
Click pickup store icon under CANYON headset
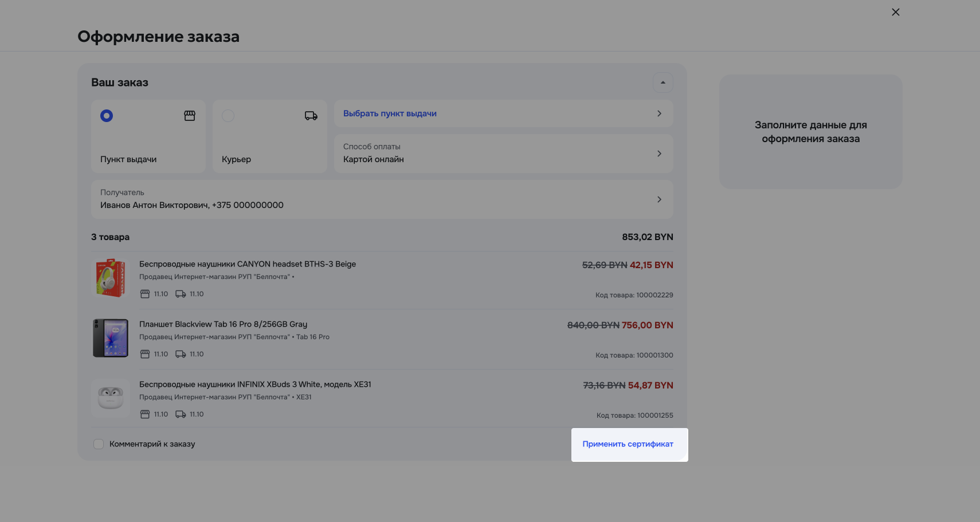[x=145, y=294]
